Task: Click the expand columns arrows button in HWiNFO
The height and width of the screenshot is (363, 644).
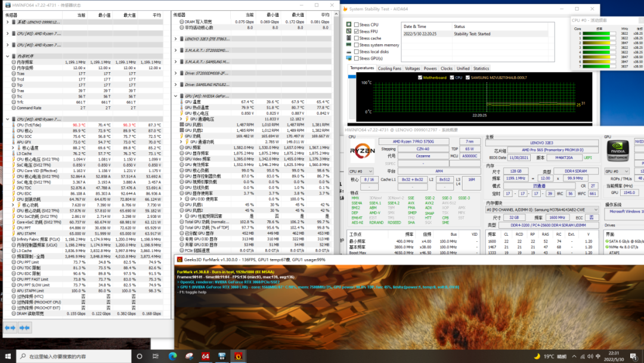Action: [x=10, y=328]
